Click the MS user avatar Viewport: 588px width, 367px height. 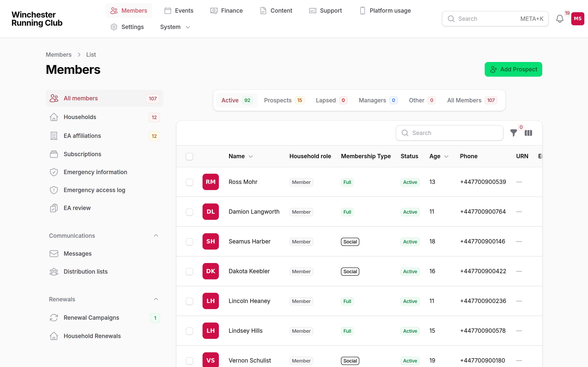click(578, 19)
